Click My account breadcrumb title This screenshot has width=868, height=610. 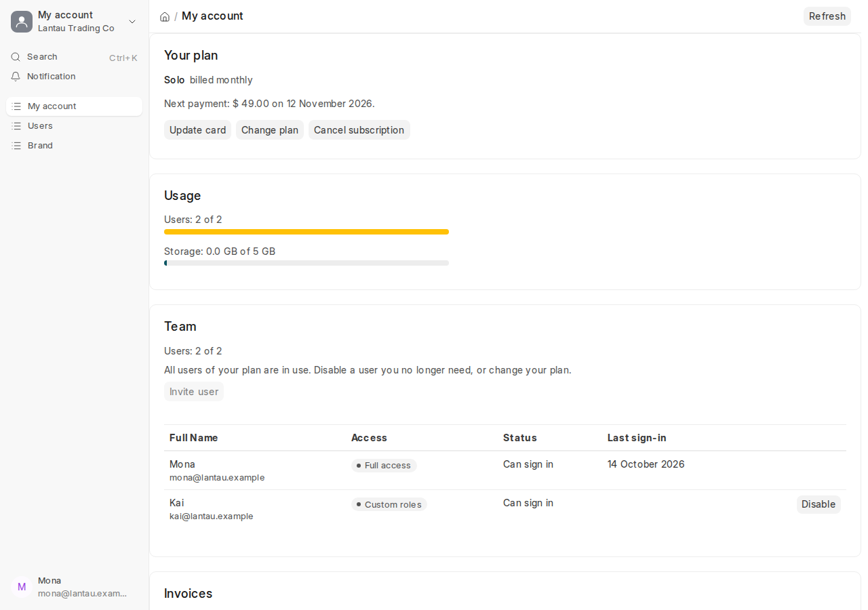pyautogui.click(x=212, y=16)
